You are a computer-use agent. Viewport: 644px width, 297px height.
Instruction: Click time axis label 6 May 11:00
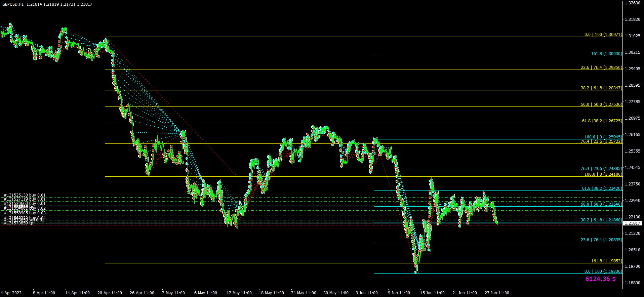(x=205, y=293)
